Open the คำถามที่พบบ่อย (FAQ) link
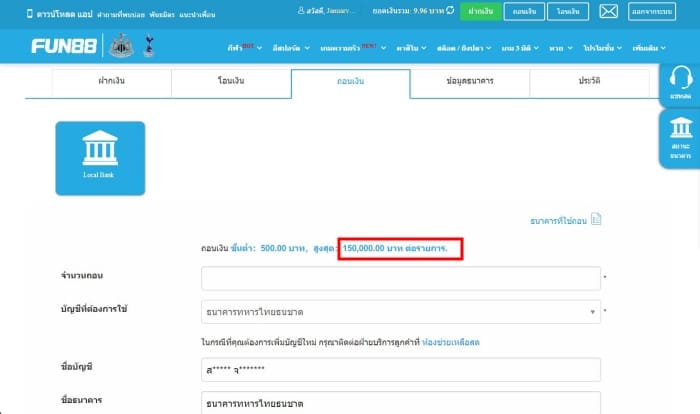Screen dimensions: 700x414 [x=121, y=15]
